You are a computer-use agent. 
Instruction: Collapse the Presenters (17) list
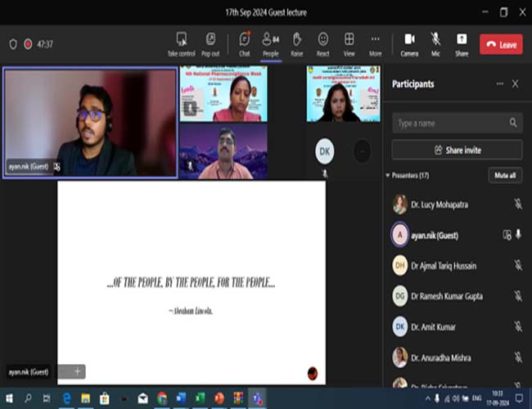pyautogui.click(x=387, y=175)
